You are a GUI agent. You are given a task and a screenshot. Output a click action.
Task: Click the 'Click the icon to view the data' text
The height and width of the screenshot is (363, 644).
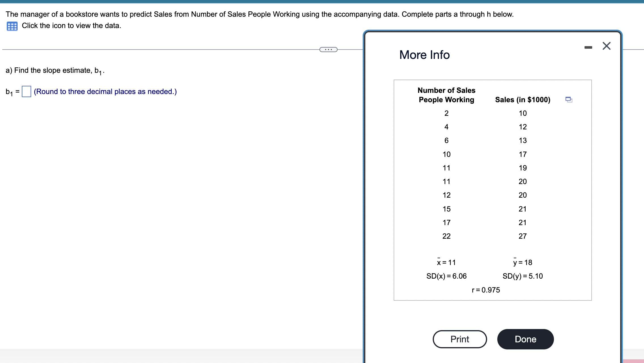click(x=71, y=26)
